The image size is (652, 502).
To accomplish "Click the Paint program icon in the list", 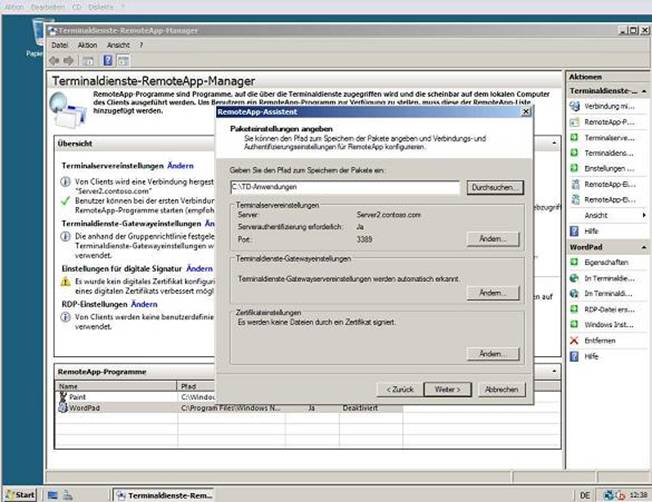I will coord(63,397).
